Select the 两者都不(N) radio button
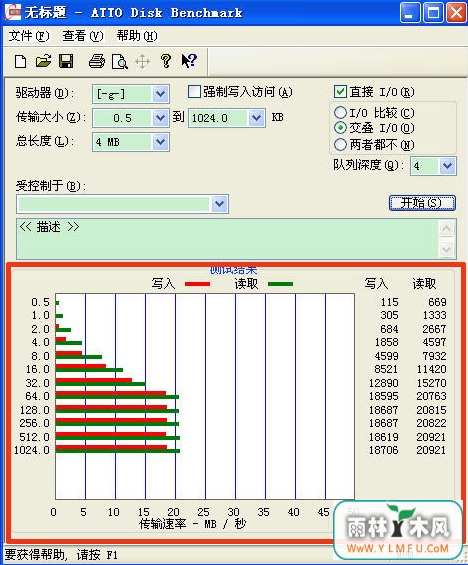 coord(340,145)
